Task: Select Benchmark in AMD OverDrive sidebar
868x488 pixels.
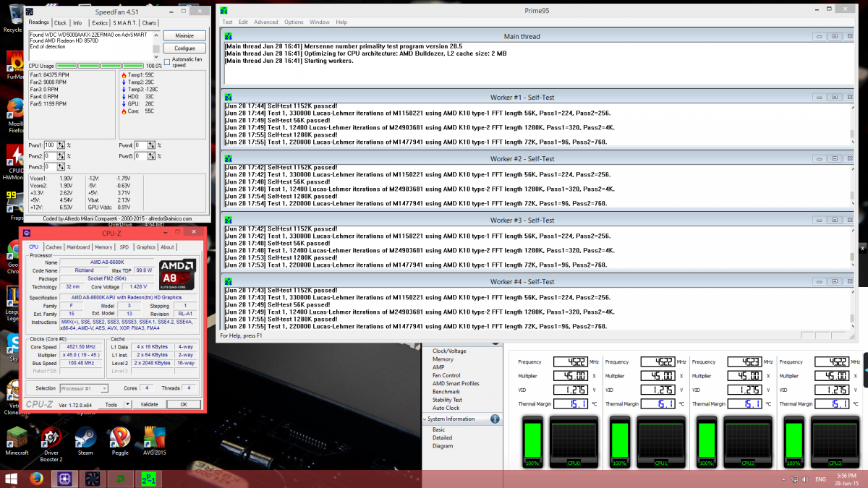Action: (x=446, y=391)
